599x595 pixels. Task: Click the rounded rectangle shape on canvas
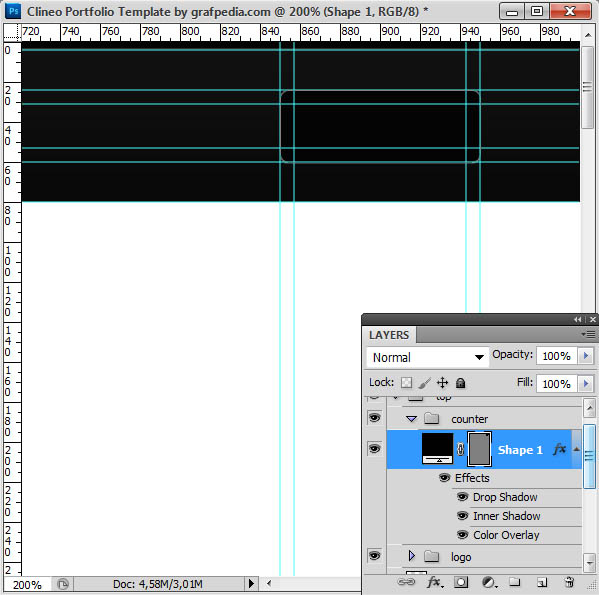[380, 126]
